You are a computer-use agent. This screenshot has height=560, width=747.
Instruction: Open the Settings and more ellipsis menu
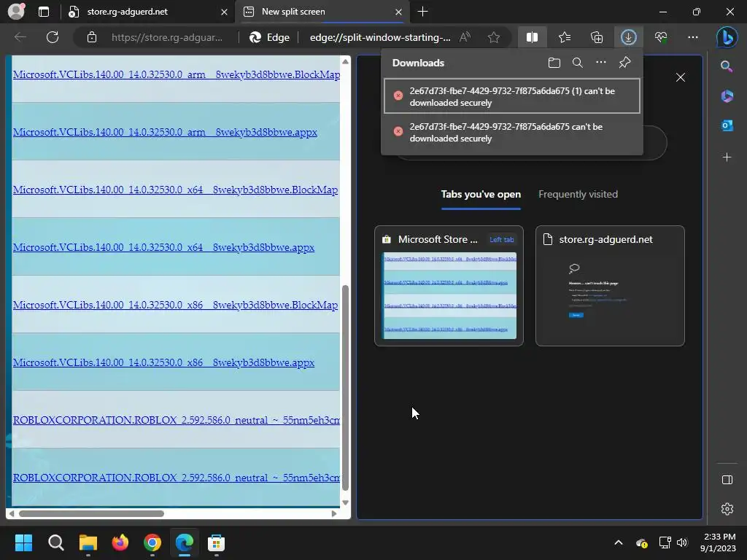(693, 37)
